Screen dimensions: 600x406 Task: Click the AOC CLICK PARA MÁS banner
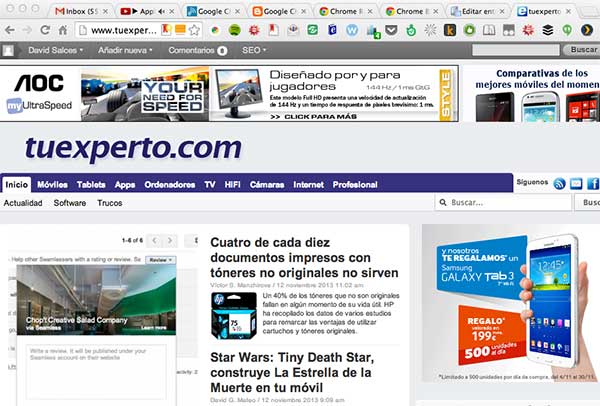(x=229, y=93)
